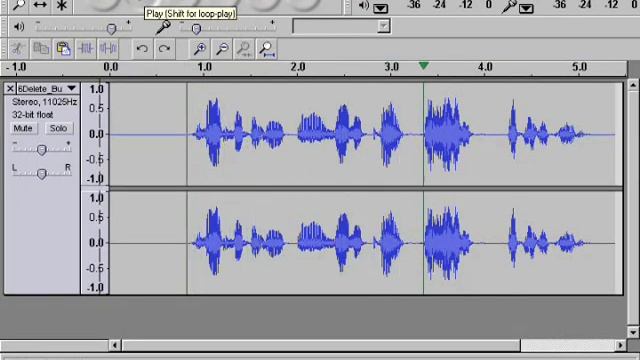Undo the last edit
The width and height of the screenshot is (640, 360).
coord(142,49)
